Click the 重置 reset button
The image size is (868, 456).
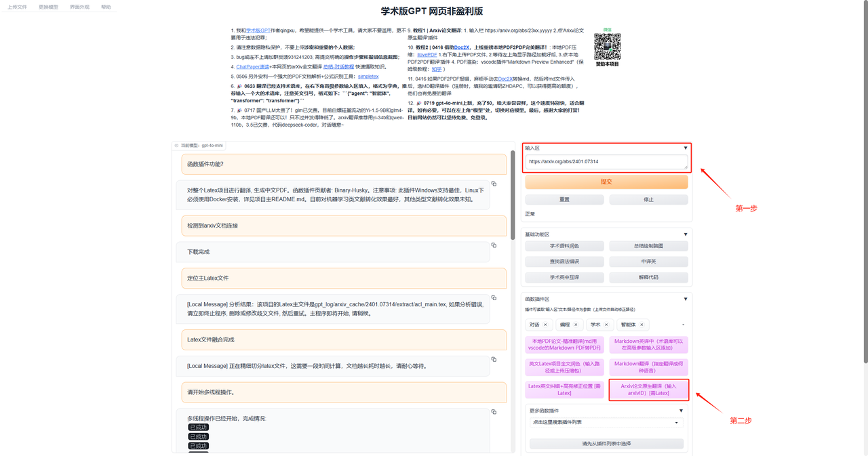(564, 200)
